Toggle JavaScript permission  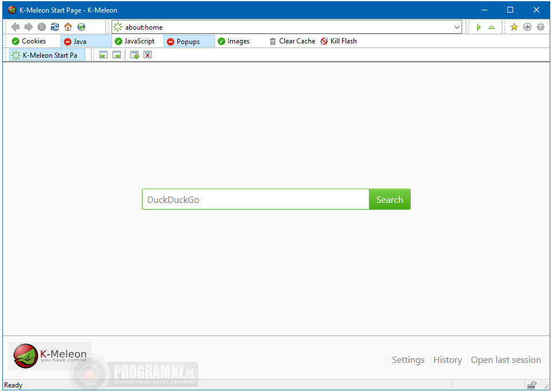[135, 41]
